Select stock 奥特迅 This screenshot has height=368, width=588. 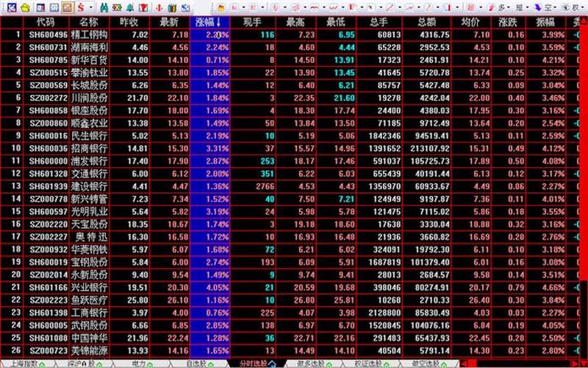tap(91, 237)
